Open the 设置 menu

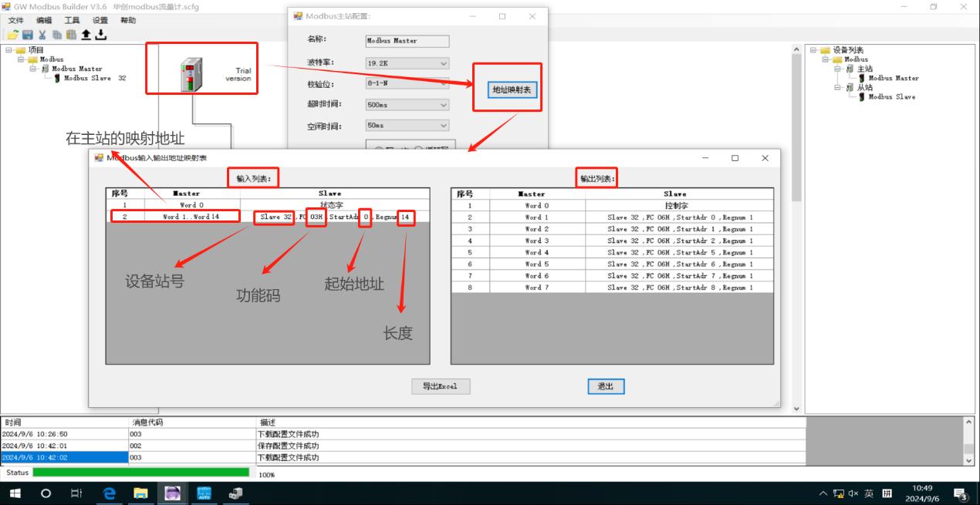(x=100, y=21)
